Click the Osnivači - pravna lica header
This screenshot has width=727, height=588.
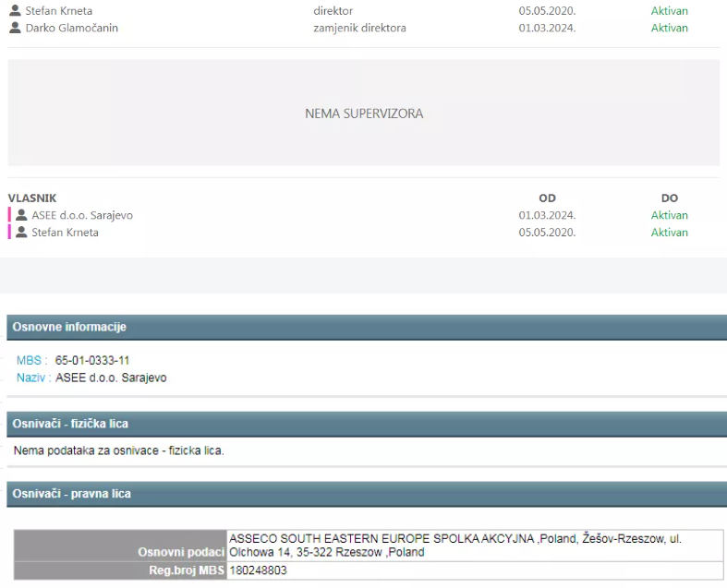[367, 494]
